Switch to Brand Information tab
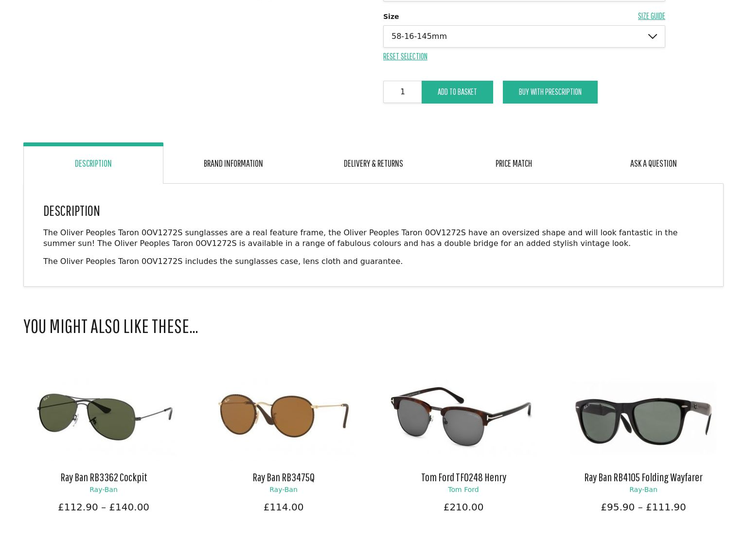 (233, 163)
